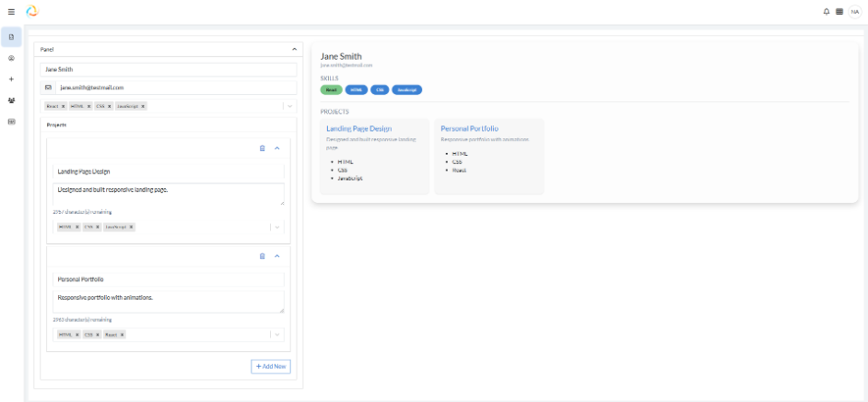
Task: Open the document page in the sidebar
Action: click(11, 37)
